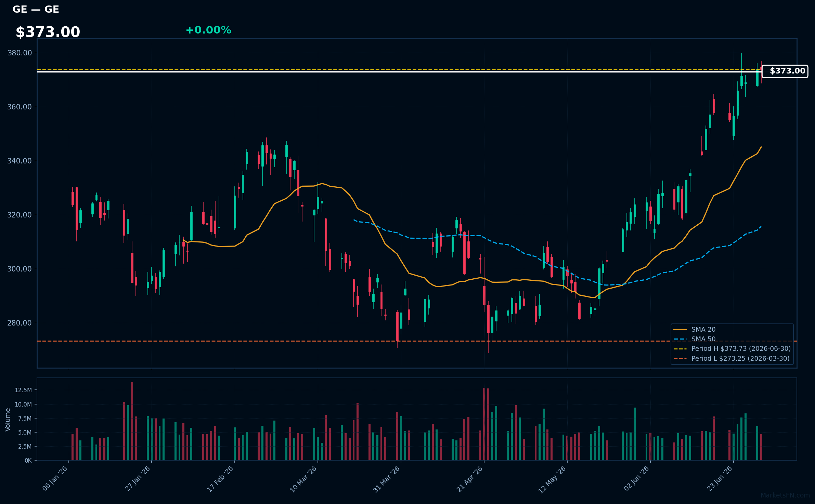Screen dimensions: 815x504
Task: Click the 31 Mar '26 date label
Action: tap(387, 479)
